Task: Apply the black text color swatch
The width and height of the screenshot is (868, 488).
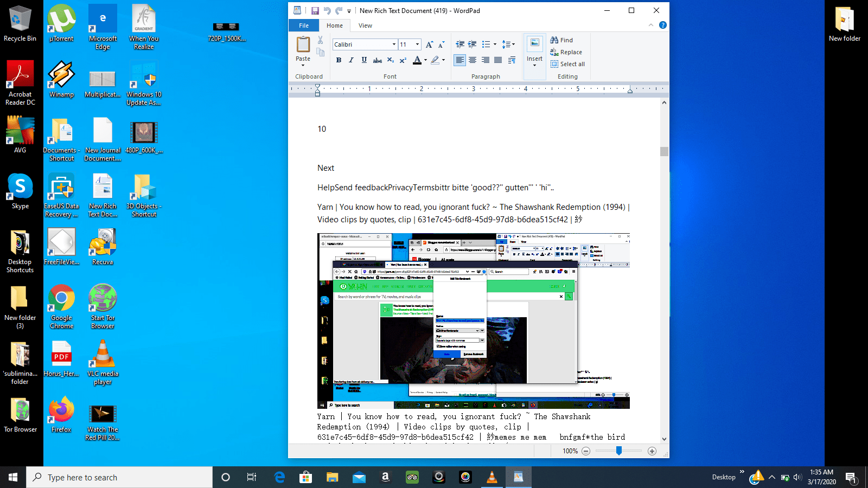Action: click(417, 60)
